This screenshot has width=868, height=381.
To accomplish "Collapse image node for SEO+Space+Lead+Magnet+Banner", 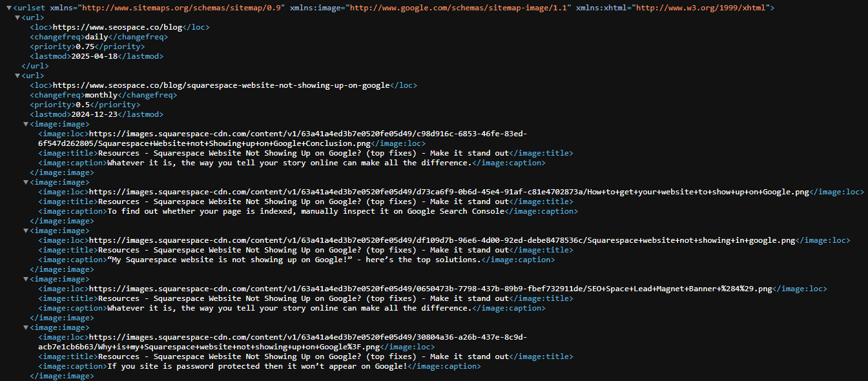I will 26,279.
